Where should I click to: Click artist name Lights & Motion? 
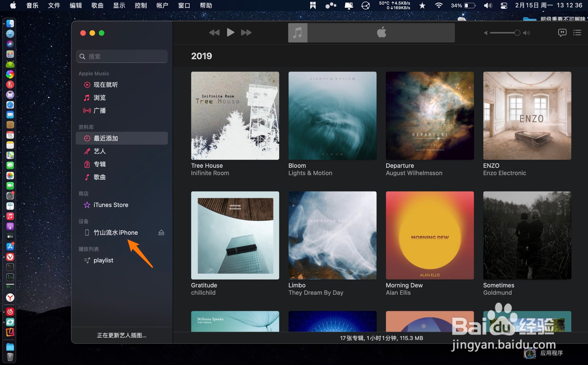[x=310, y=173]
